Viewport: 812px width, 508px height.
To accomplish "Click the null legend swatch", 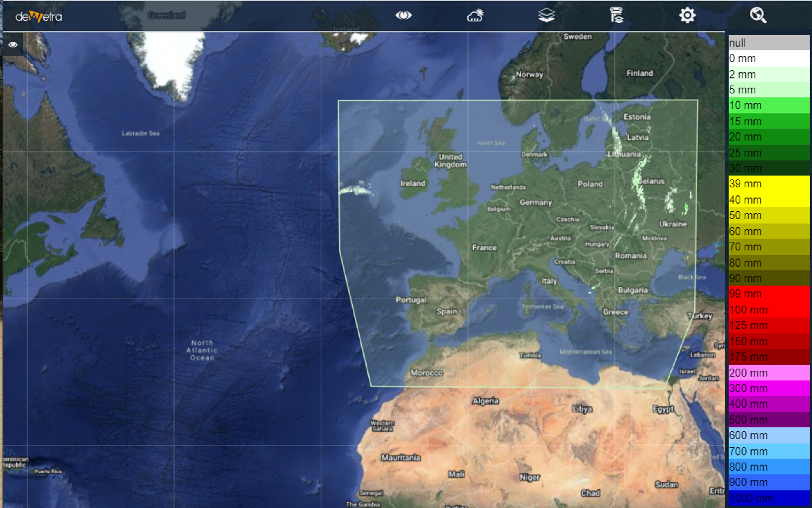I will click(769, 43).
